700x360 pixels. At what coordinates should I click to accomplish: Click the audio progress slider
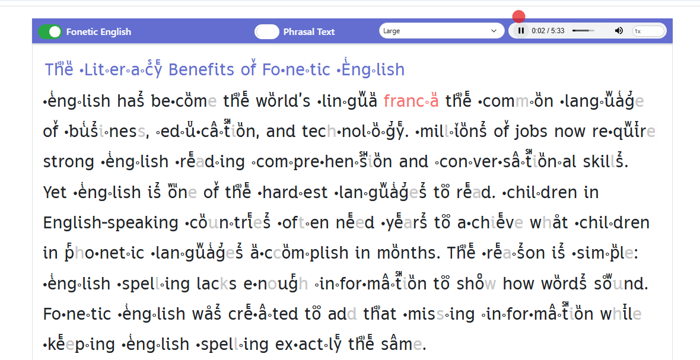pyautogui.click(x=583, y=31)
